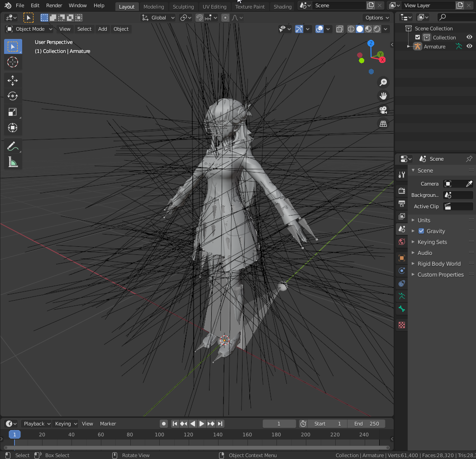This screenshot has width=476, height=459.
Task: Open the Window menu
Action: click(77, 5)
